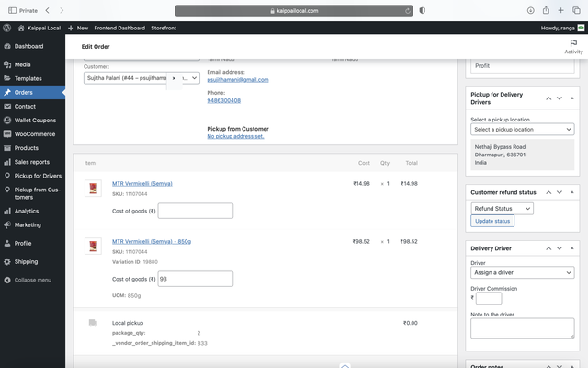This screenshot has height=368, width=588.
Task: Open Dashboard from sidebar icon
Action: [x=7, y=46]
